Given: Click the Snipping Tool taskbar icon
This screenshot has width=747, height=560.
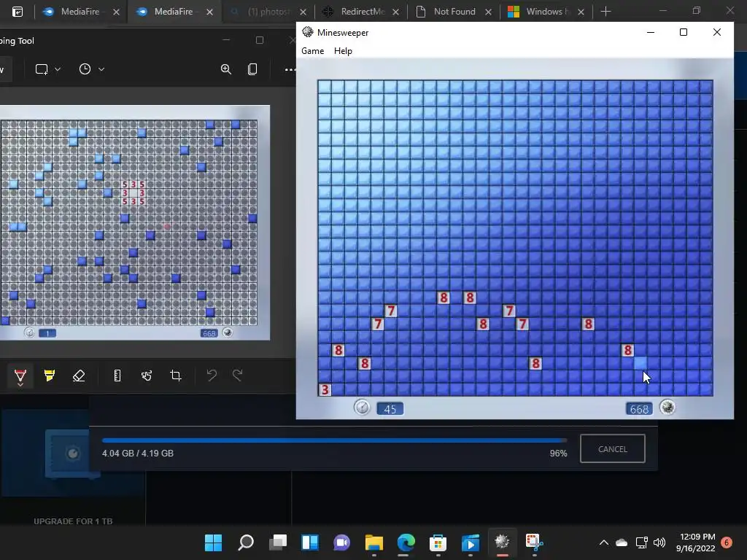Looking at the screenshot, I should (x=534, y=542).
